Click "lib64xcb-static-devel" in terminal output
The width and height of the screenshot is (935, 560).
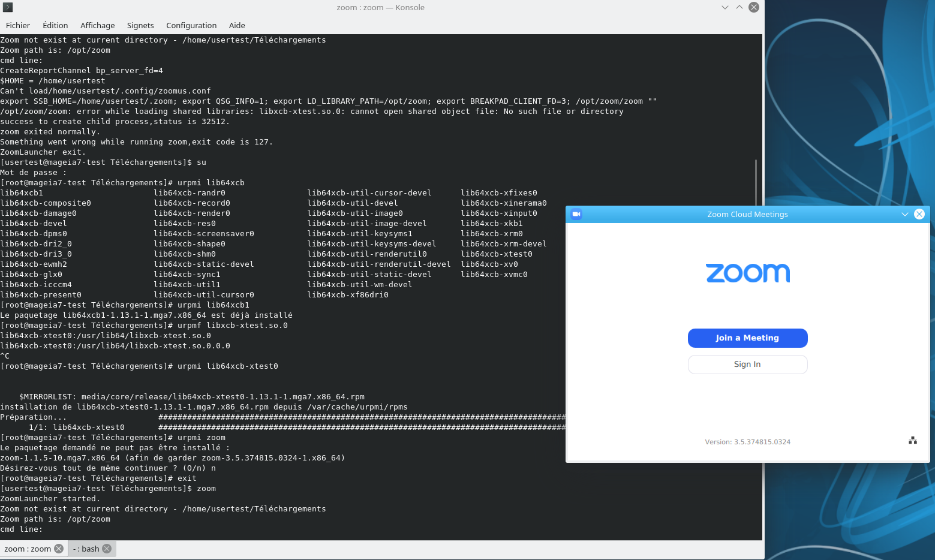[204, 264]
